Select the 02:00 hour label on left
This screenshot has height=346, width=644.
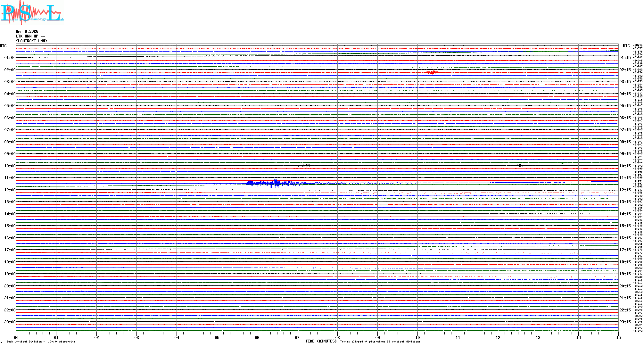tap(10, 70)
